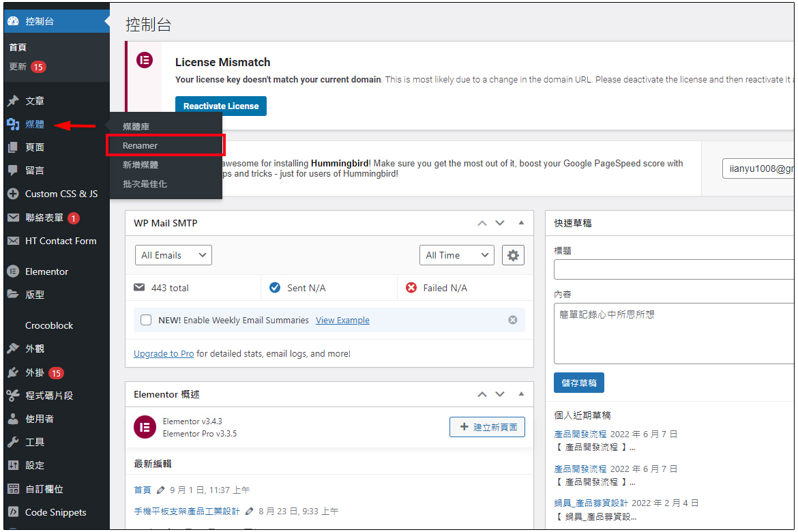This screenshot has height=532, width=798.
Task: Click the Elementor logo in License Mismatch notice
Action: (145, 61)
